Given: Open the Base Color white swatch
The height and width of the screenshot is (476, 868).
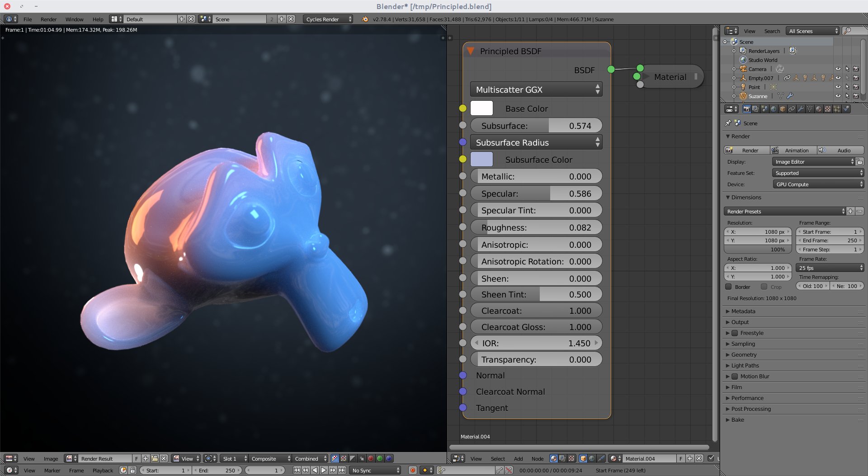Looking at the screenshot, I should 481,108.
